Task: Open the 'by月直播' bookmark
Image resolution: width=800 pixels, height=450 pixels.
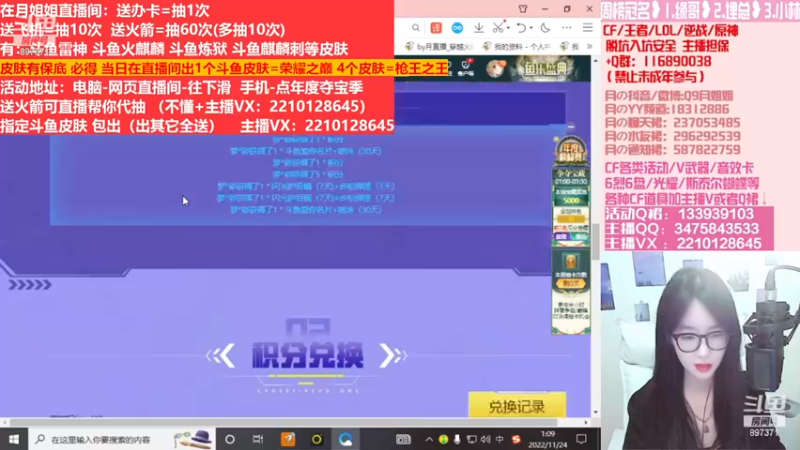Action: click(x=440, y=46)
